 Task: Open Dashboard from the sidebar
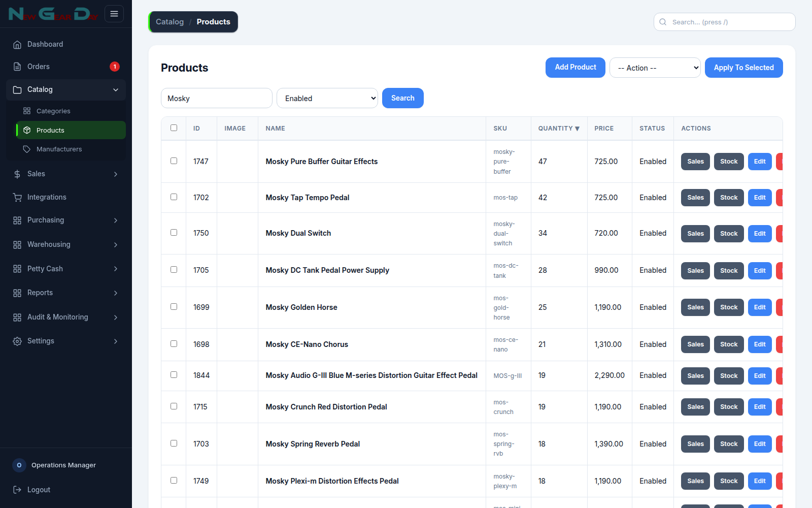[66, 44]
